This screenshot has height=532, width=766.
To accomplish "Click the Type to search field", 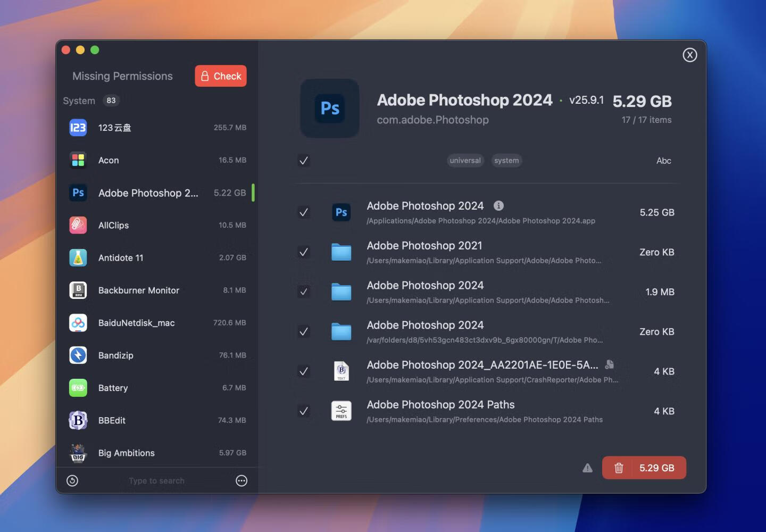I will tap(156, 481).
